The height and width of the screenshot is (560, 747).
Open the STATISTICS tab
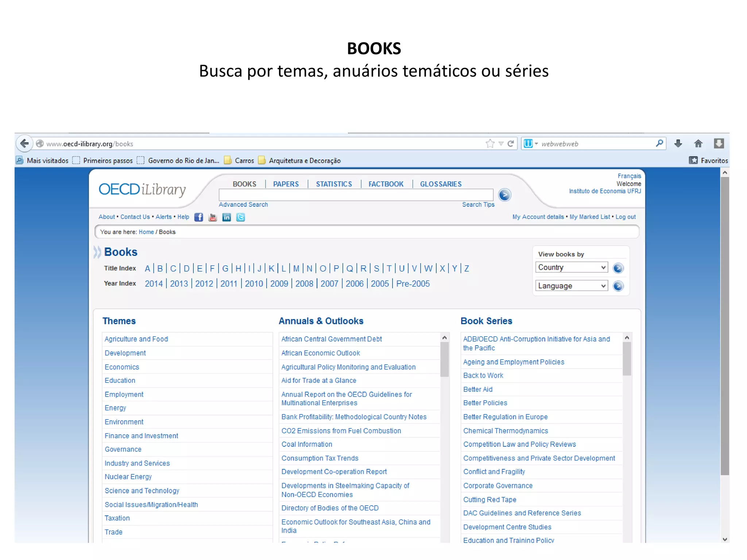334,184
